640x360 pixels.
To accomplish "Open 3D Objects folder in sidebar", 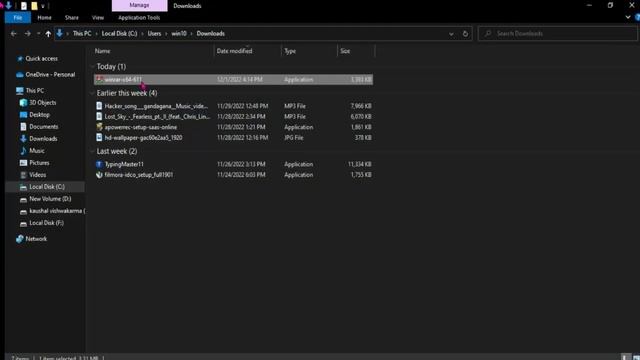I will click(x=42, y=103).
